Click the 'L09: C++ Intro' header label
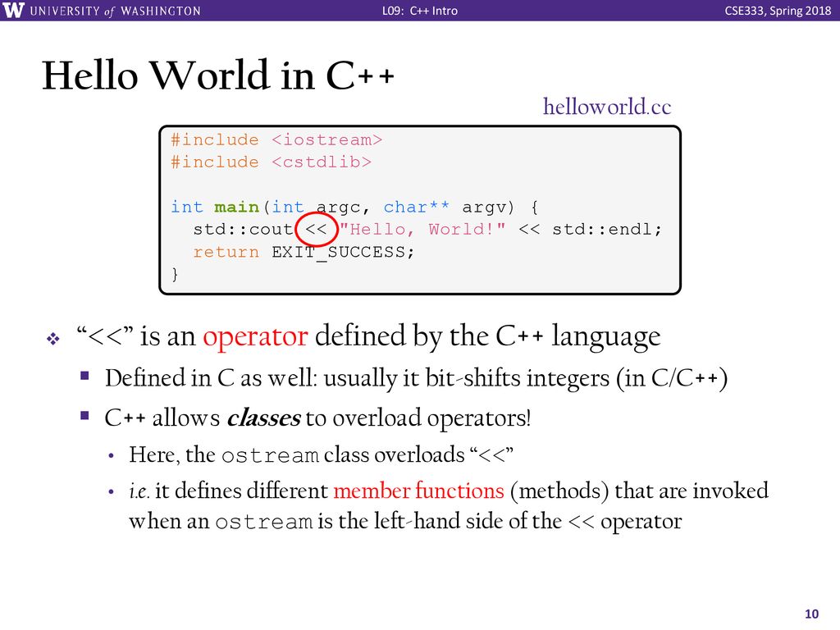 click(419, 11)
